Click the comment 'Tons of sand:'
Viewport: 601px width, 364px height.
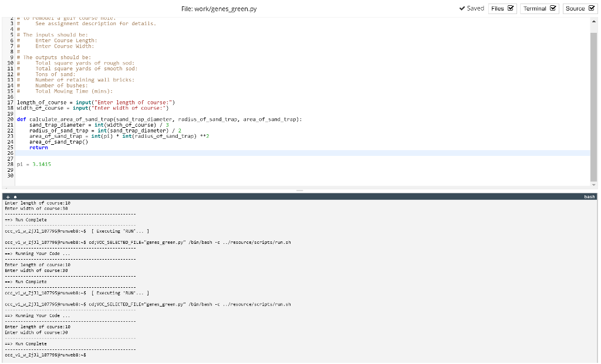click(56, 74)
